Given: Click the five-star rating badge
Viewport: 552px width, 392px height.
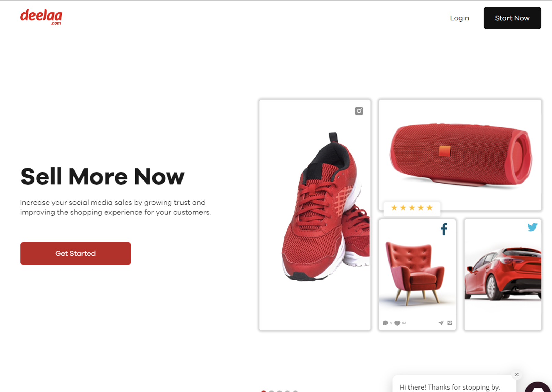Looking at the screenshot, I should pos(412,208).
